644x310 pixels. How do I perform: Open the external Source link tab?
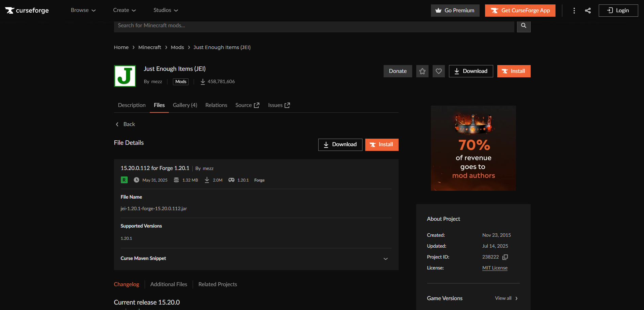click(x=247, y=105)
